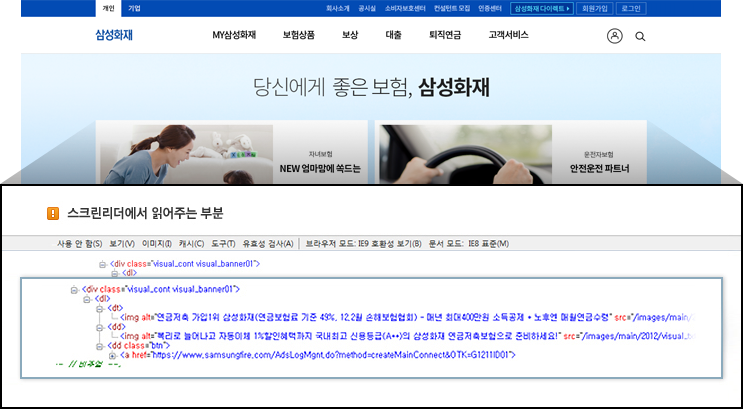This screenshot has height=409, width=743.
Task: Select the 개인 tab
Action: 109,9
